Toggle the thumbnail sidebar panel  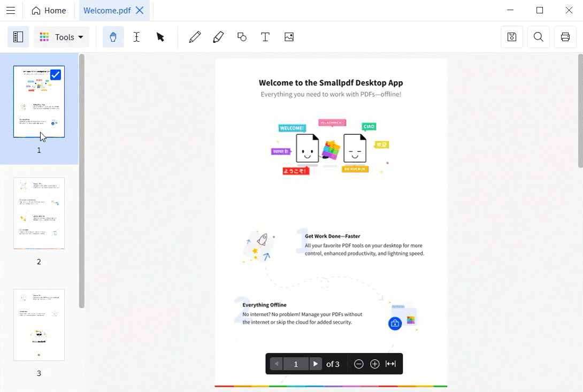(x=18, y=37)
